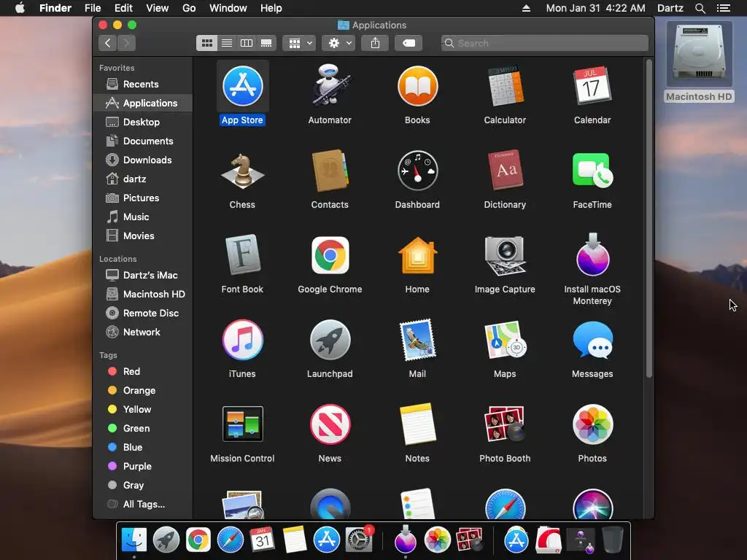
Task: Switch to list view
Action: pyautogui.click(x=227, y=43)
